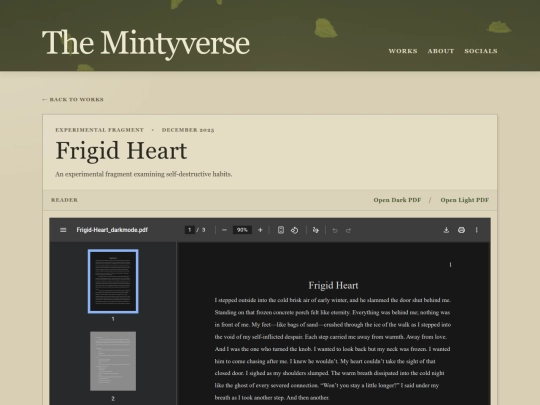Click the page number input field
The height and width of the screenshot is (405, 540).
click(189, 230)
